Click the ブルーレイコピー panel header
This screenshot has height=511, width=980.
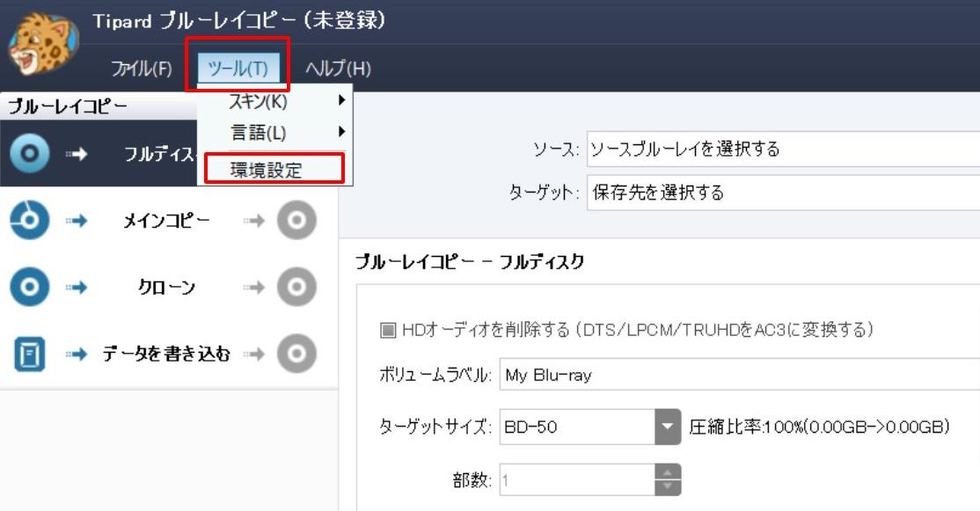coord(99,106)
